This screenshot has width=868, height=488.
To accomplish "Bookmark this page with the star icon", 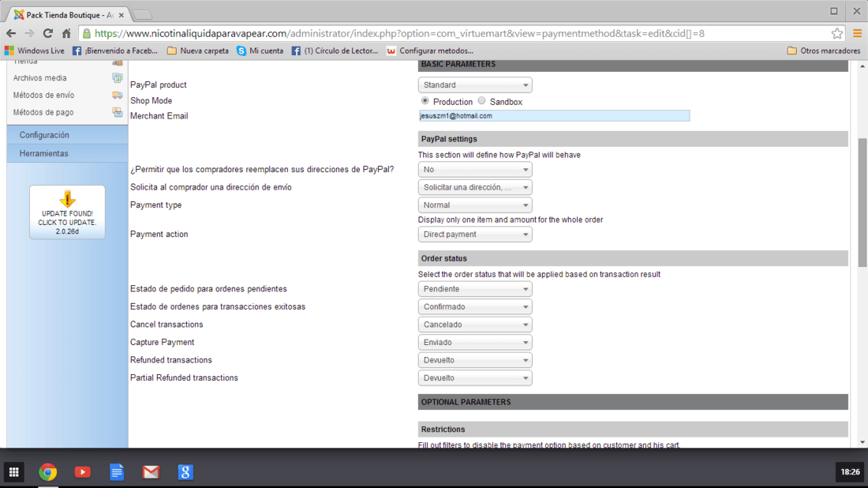I will 837,33.
